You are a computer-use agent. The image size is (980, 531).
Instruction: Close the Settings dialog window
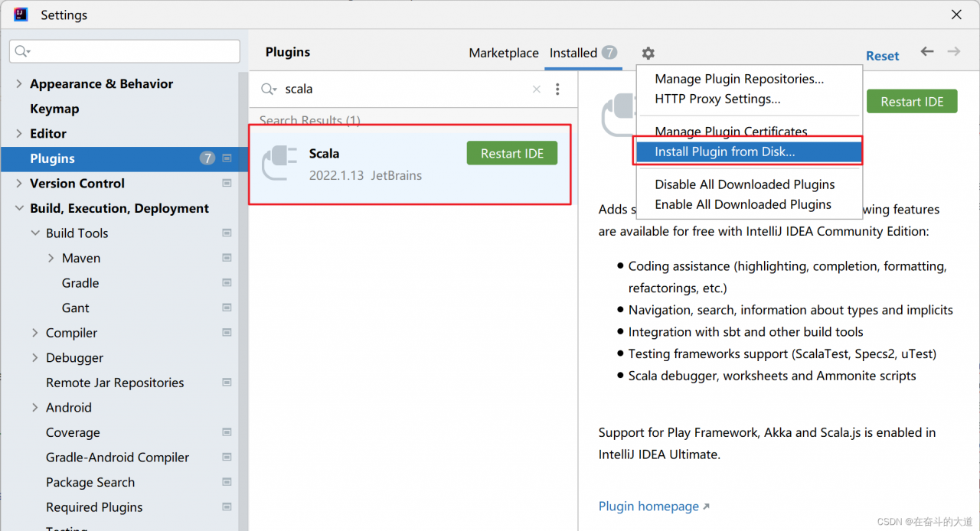click(x=956, y=15)
